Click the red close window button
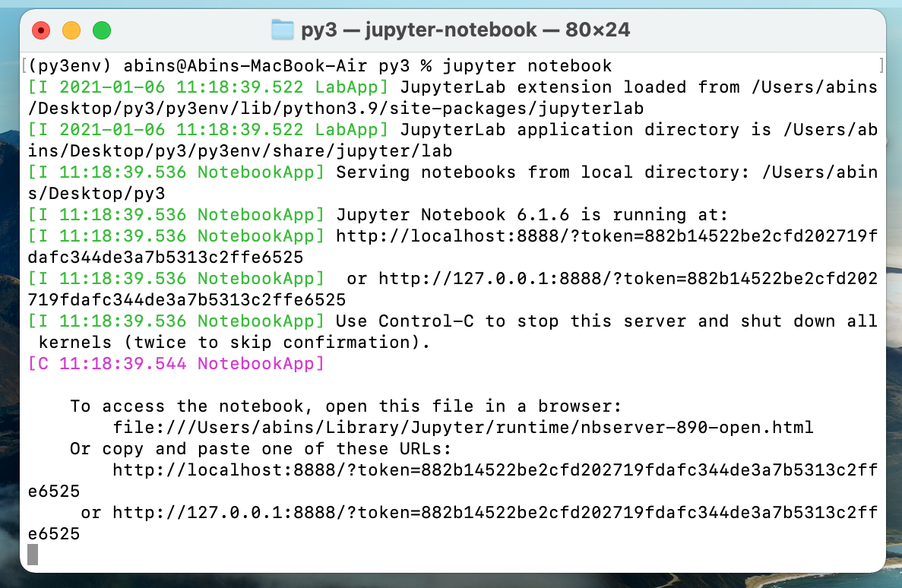Image resolution: width=902 pixels, height=588 pixels. (41, 30)
